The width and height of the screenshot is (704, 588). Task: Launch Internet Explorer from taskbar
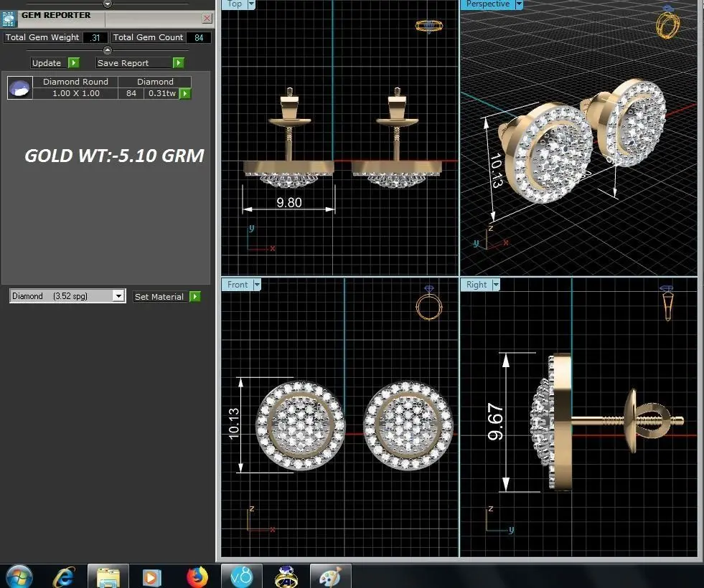[x=64, y=577]
